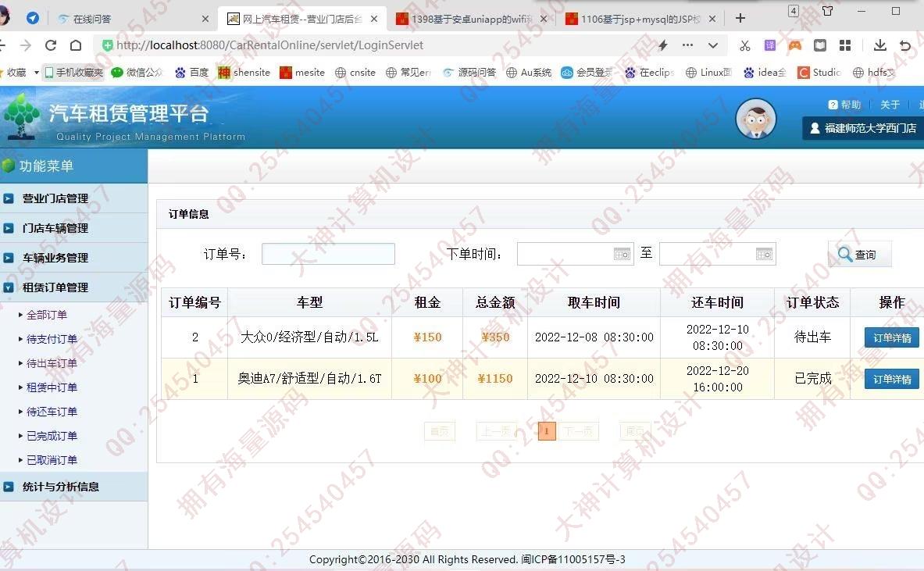Reload the page with refresh icon
Image resolution: width=924 pixels, height=571 pixels.
tap(51, 45)
